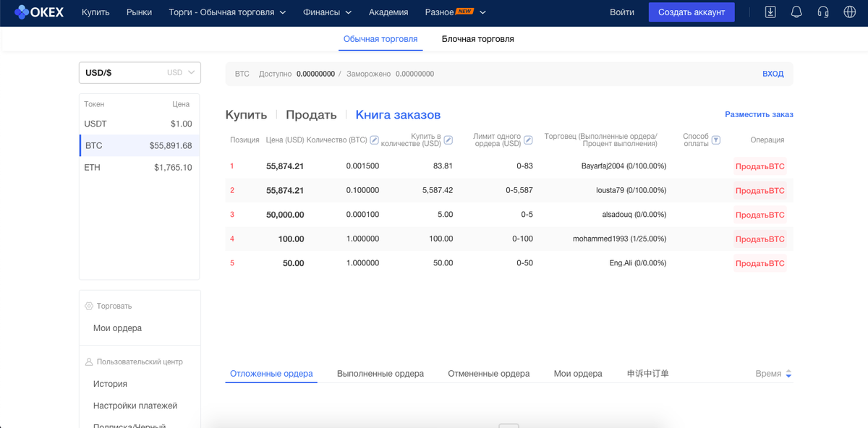Edit the Количество (BTC) column pencil icon
This screenshot has height=428, width=868.
coord(374,140)
